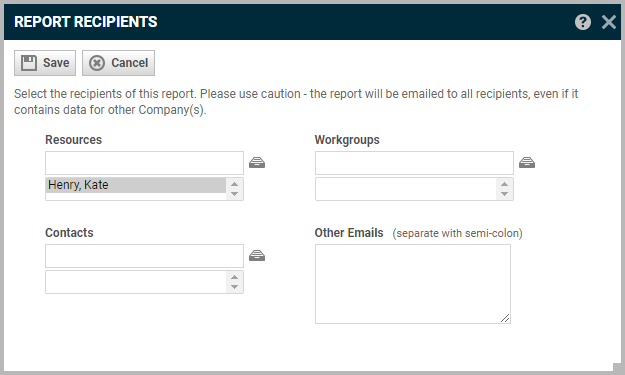Viewport: 625px width, 375px height.
Task: Click the Contacts list down arrow
Action: point(234,287)
